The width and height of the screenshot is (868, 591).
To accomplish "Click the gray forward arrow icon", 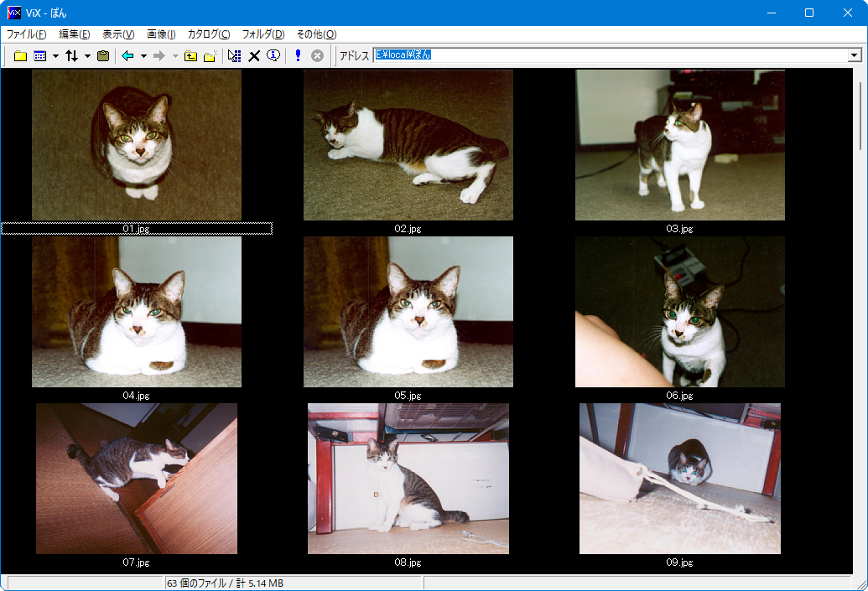I will click(159, 56).
